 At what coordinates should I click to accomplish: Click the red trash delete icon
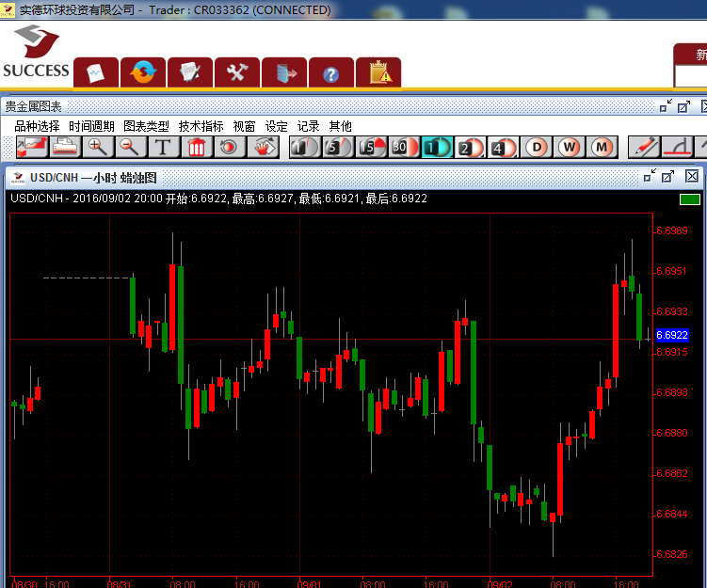[196, 147]
